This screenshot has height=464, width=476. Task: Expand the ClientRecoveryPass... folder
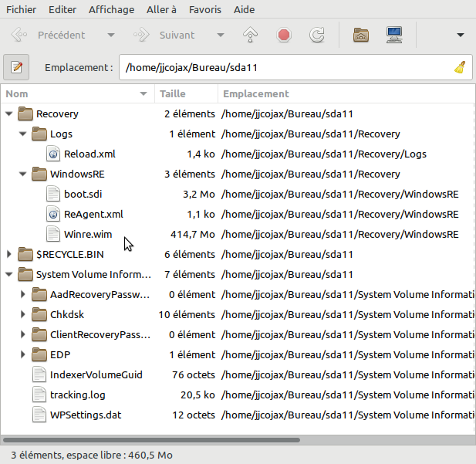[23, 334]
